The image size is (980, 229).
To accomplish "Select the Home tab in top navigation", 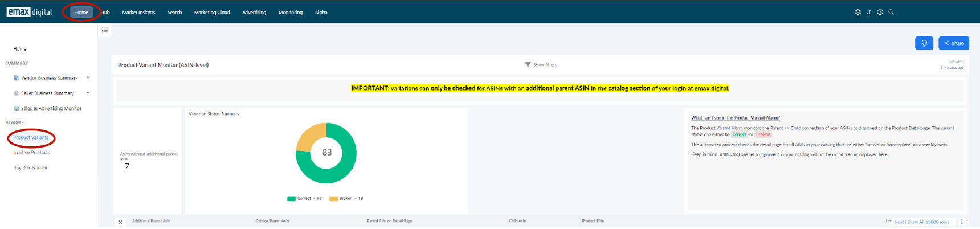I will pos(81,12).
